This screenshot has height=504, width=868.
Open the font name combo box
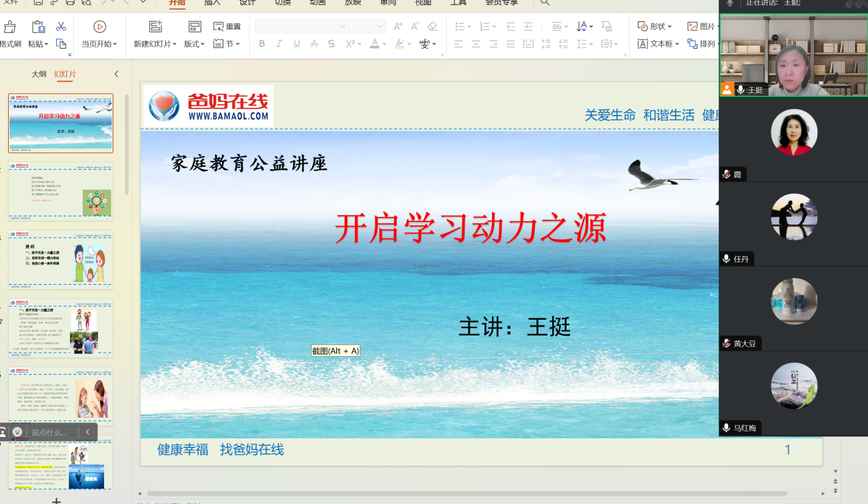pyautogui.click(x=301, y=26)
